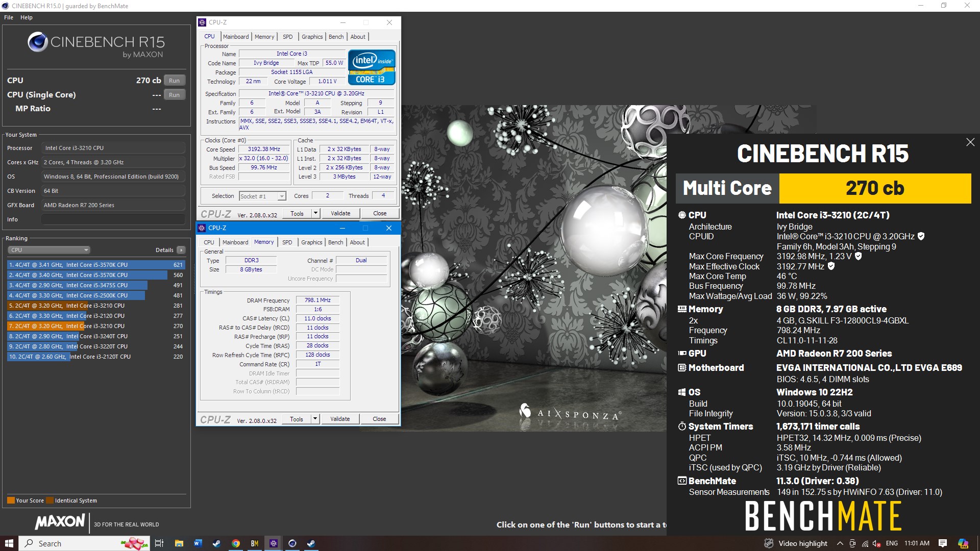Screen dimensions: 980x551
Task: Switch to CPU tab in lower CPU-Z
Action: click(209, 242)
